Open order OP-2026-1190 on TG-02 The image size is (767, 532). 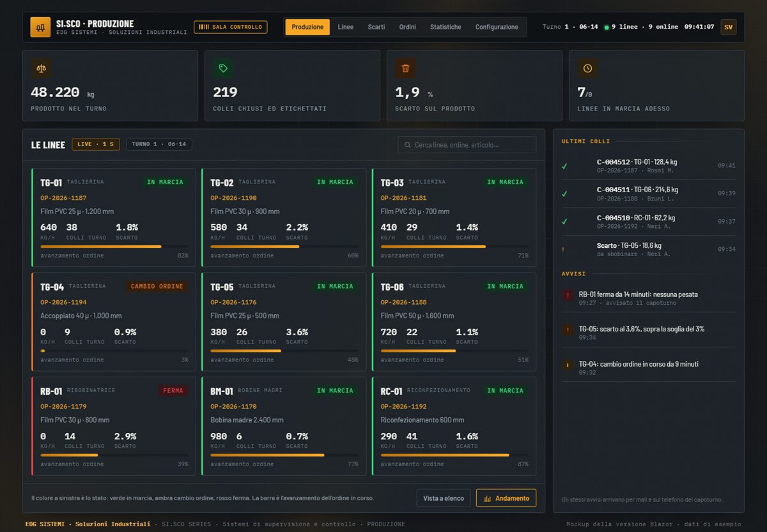coord(233,198)
